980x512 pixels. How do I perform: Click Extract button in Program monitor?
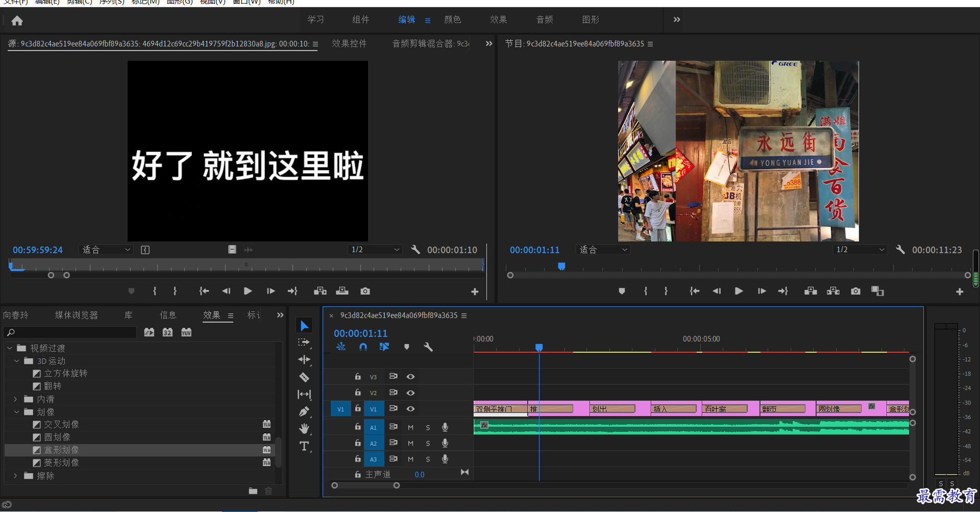(833, 291)
